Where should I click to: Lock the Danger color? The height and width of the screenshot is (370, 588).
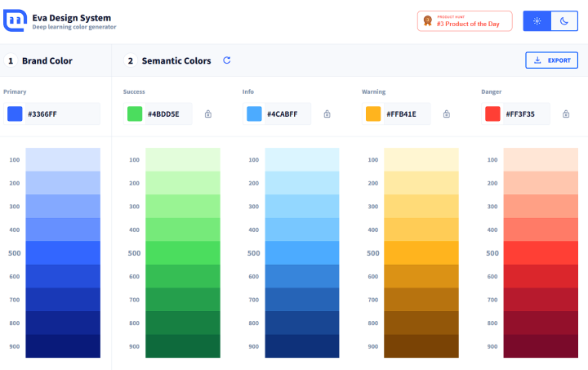pyautogui.click(x=566, y=114)
